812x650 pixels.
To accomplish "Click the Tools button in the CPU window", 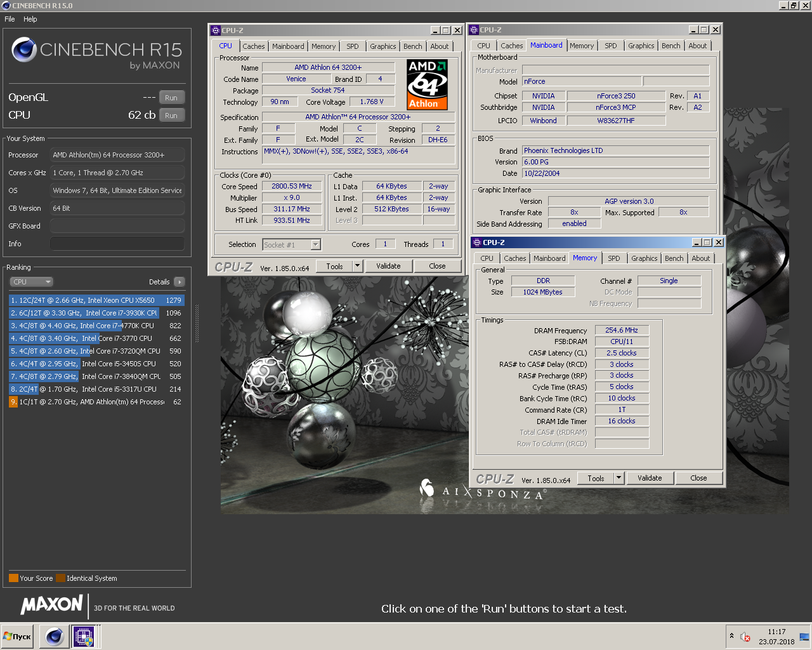I will (x=334, y=266).
